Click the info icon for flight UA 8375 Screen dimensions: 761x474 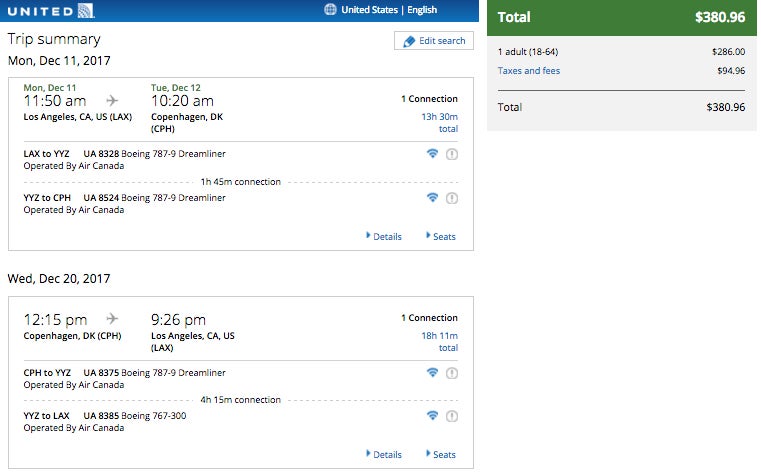coord(452,373)
